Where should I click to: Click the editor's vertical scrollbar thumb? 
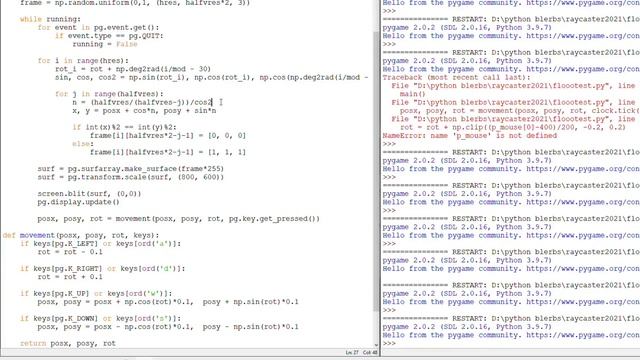(x=376, y=171)
